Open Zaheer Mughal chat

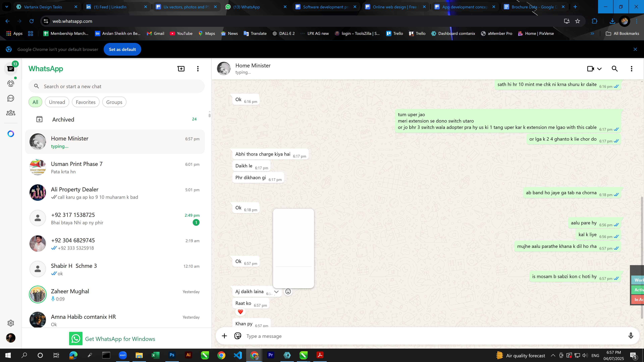115,295
